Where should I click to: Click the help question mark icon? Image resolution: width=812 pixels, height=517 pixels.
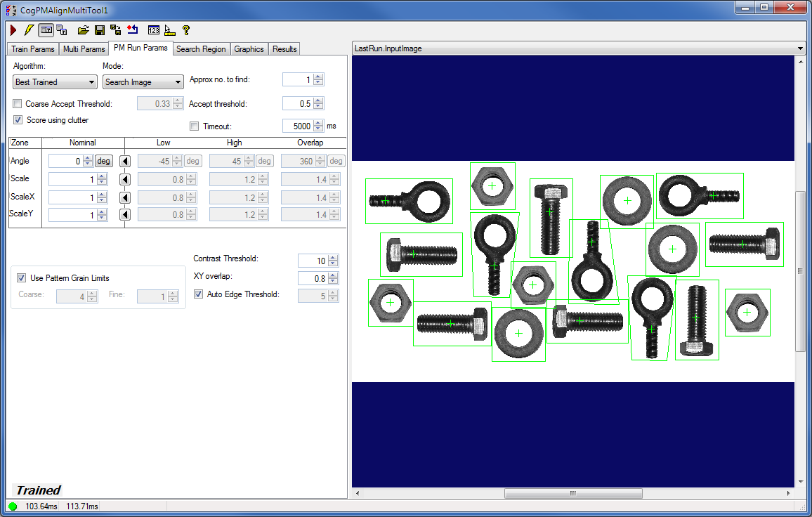pos(185,30)
